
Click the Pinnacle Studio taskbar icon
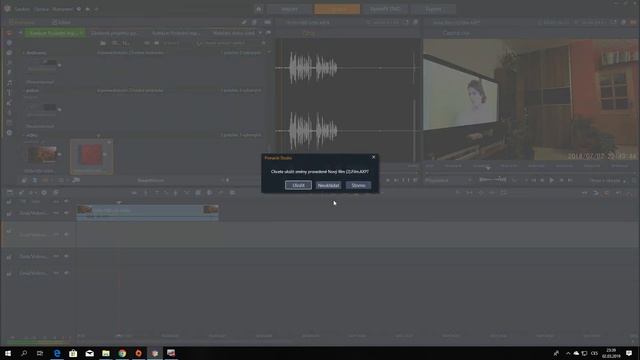155,353
